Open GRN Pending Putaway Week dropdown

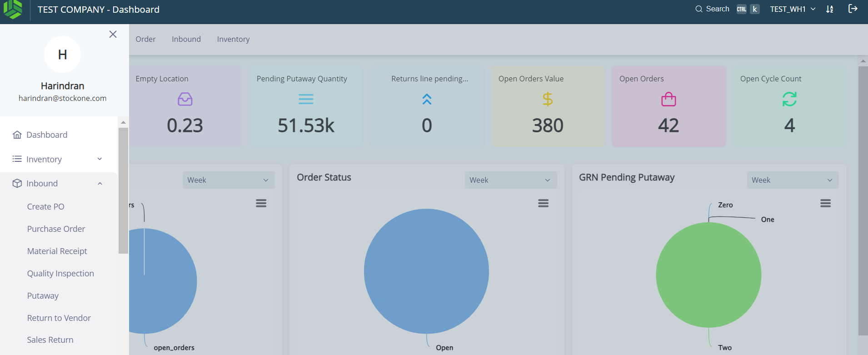(792, 180)
